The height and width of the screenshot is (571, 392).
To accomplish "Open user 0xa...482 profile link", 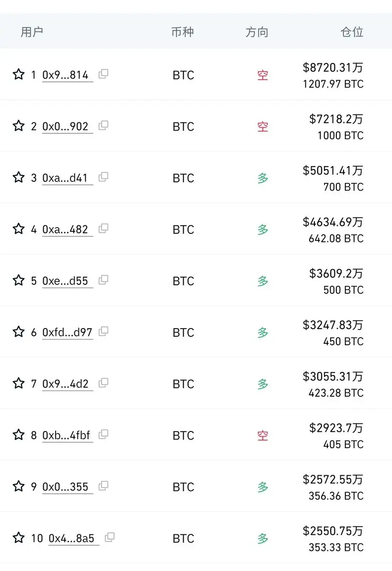I will point(66,230).
